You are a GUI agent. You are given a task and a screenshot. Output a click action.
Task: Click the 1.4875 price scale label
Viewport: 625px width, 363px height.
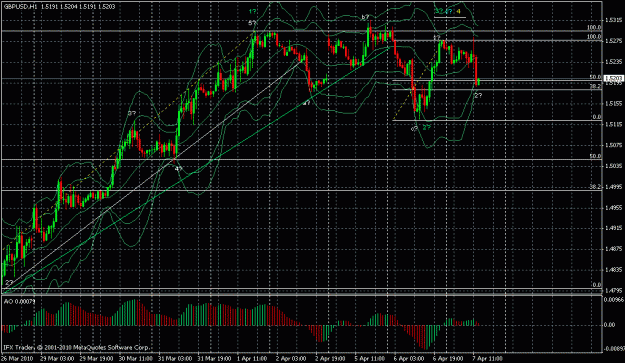(613, 249)
